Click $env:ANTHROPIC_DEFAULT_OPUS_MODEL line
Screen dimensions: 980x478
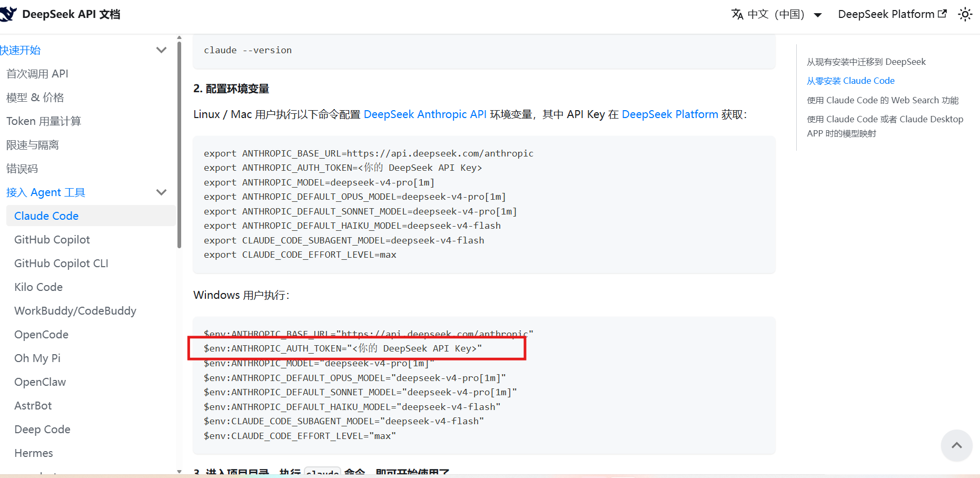pyautogui.click(x=355, y=378)
